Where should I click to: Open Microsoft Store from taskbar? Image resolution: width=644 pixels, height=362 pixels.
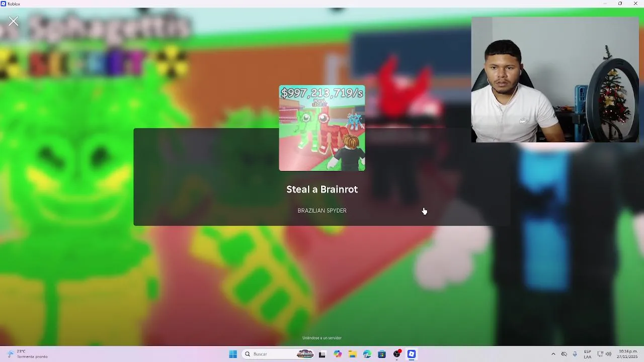click(x=382, y=354)
